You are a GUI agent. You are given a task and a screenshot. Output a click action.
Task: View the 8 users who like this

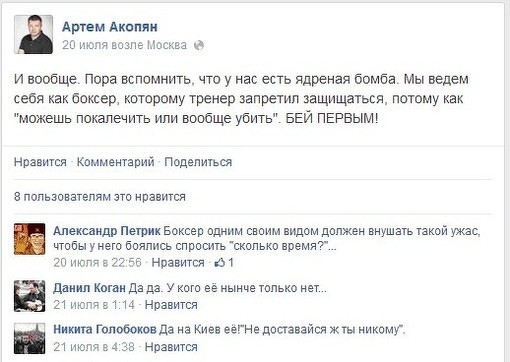(100, 197)
